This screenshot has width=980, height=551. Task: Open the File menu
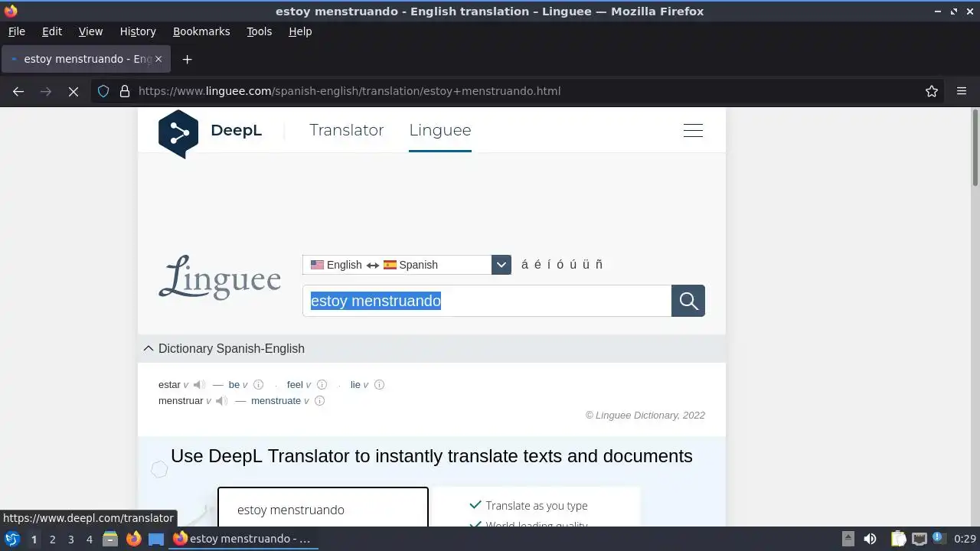pos(17,31)
